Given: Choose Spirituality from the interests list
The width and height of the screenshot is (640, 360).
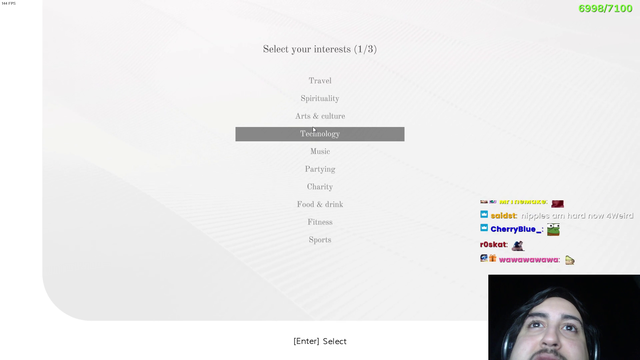Looking at the screenshot, I should pyautogui.click(x=320, y=98).
